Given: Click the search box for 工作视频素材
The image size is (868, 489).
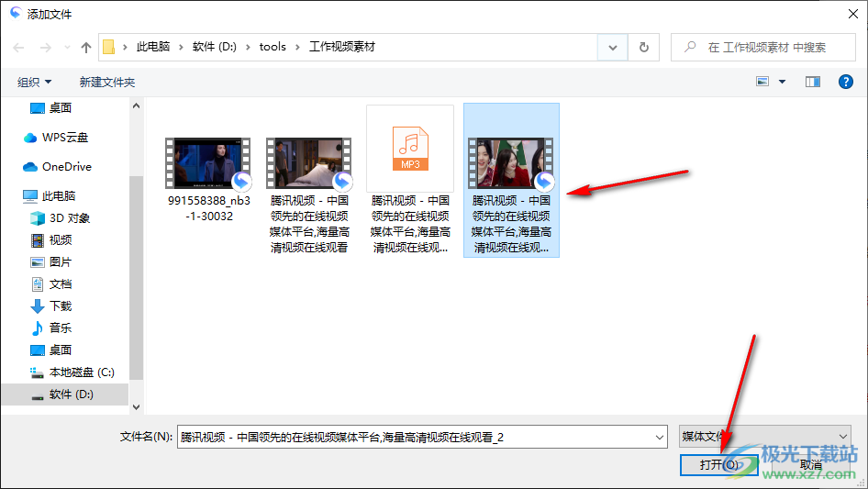Looking at the screenshot, I should (763, 48).
